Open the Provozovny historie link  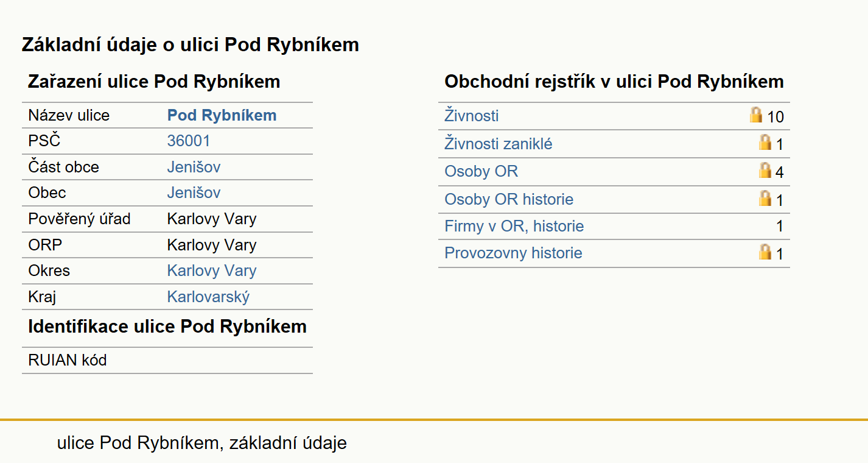coord(513,253)
